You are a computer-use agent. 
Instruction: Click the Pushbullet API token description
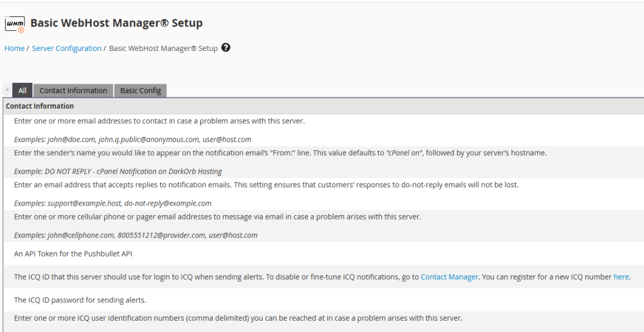point(72,253)
